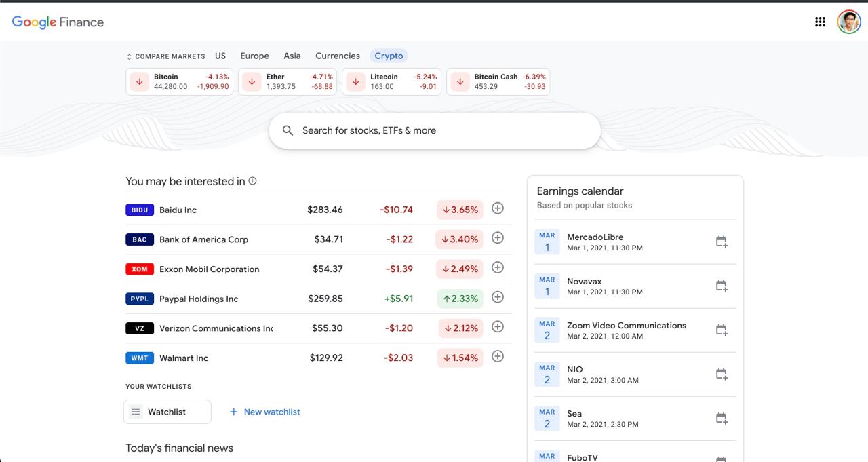Image resolution: width=868 pixels, height=462 pixels.
Task: Add Sea earnings to calendar
Action: [722, 418]
